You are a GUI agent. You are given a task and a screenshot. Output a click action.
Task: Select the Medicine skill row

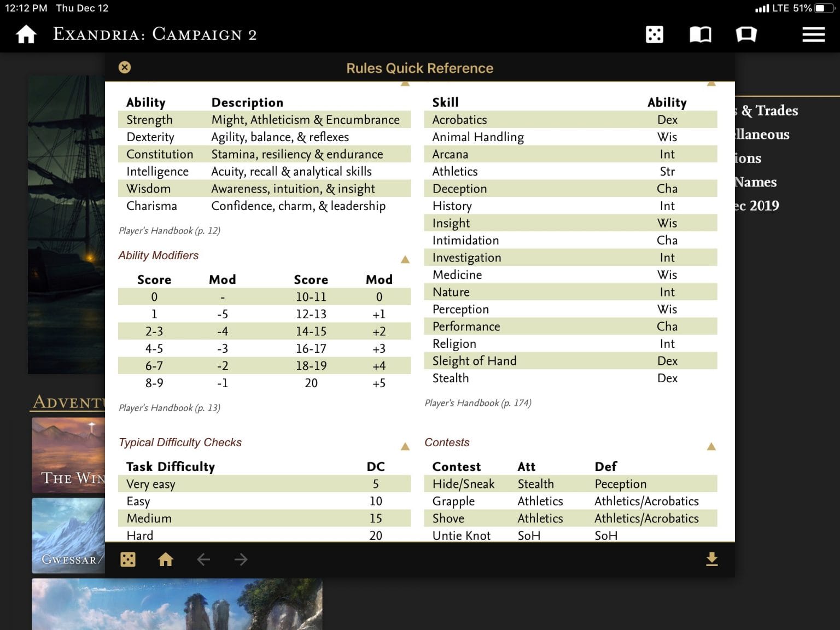click(570, 275)
